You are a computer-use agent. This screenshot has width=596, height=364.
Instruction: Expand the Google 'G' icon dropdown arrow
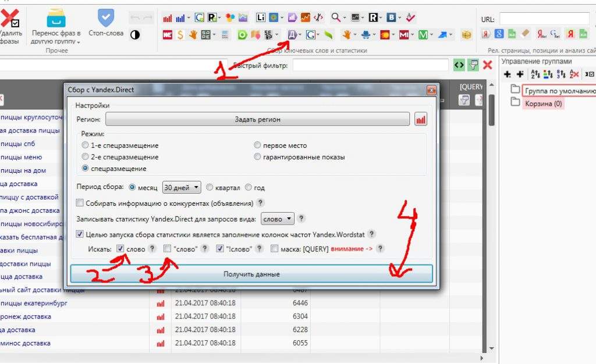[x=318, y=35]
